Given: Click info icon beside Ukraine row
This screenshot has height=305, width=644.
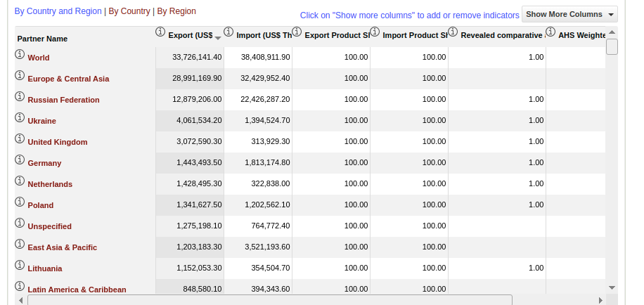Looking at the screenshot, I should click(20, 118).
